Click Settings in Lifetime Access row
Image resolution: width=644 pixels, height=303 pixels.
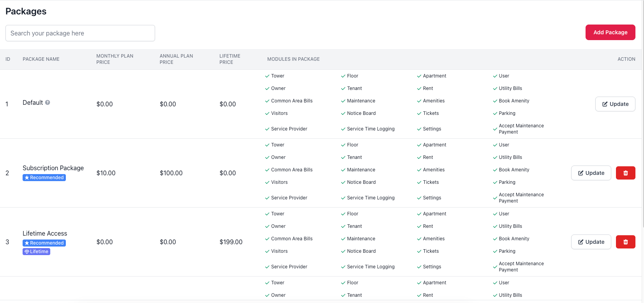[x=432, y=267]
